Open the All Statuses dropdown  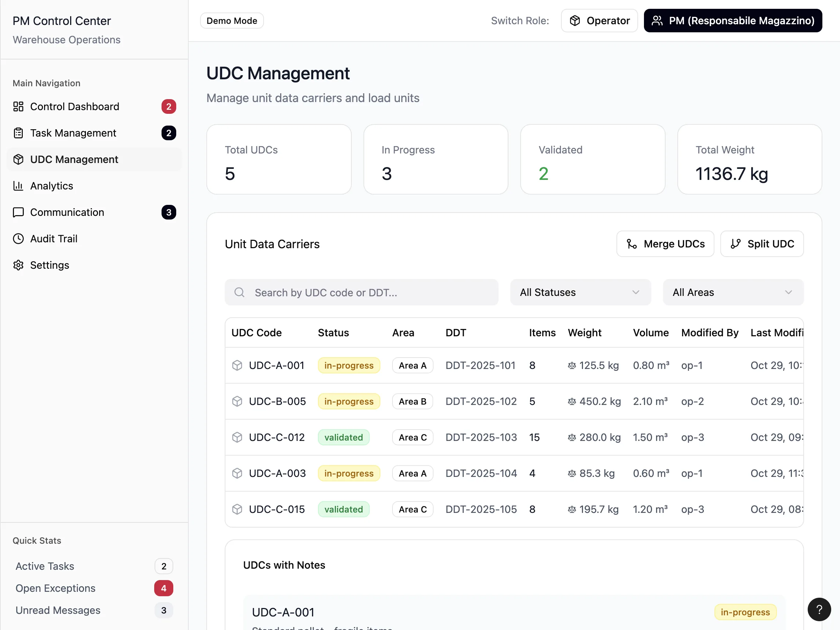coord(580,292)
